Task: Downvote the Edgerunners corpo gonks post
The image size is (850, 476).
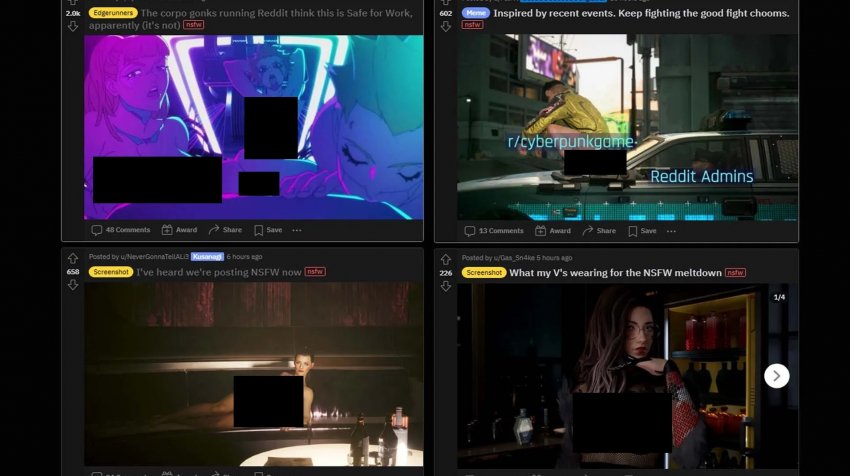Action: (72, 27)
